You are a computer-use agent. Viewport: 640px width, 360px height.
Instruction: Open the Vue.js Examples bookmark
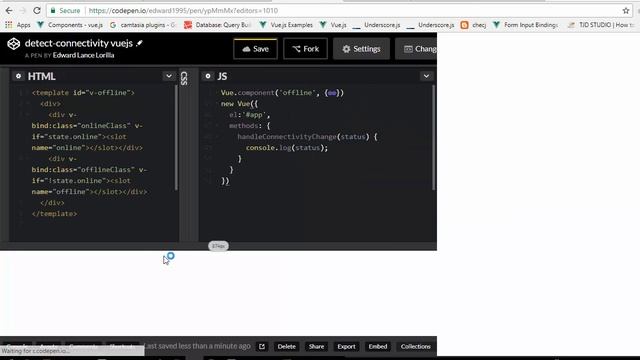click(x=286, y=25)
